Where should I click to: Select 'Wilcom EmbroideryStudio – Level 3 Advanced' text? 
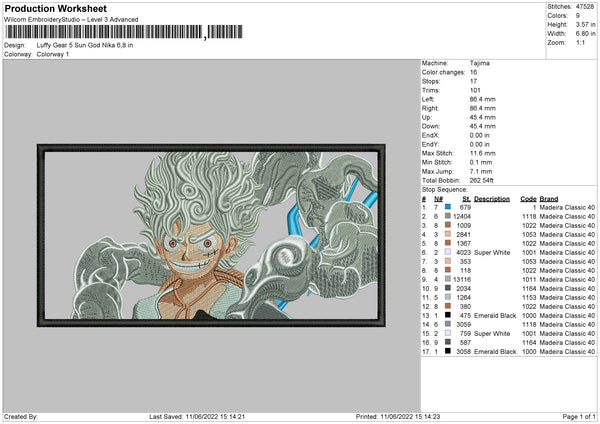coord(71,20)
